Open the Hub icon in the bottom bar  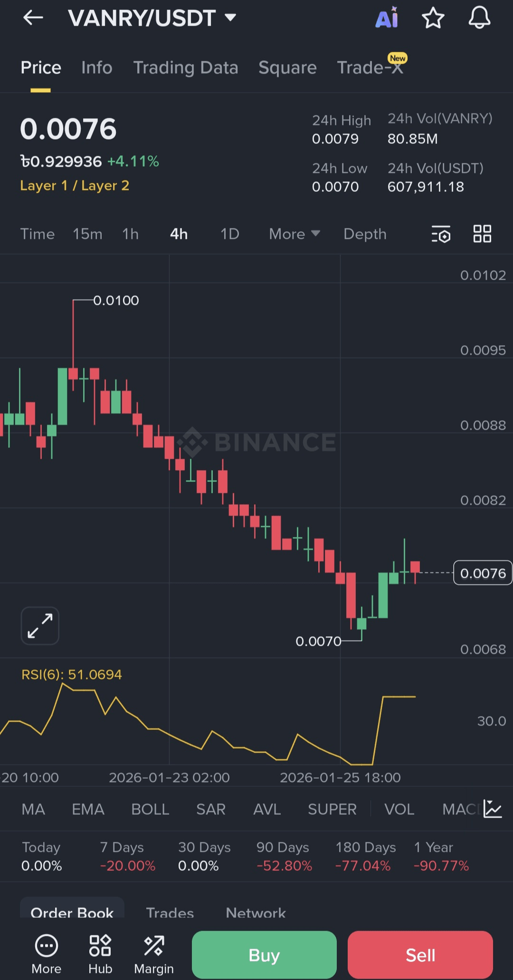pos(100,954)
